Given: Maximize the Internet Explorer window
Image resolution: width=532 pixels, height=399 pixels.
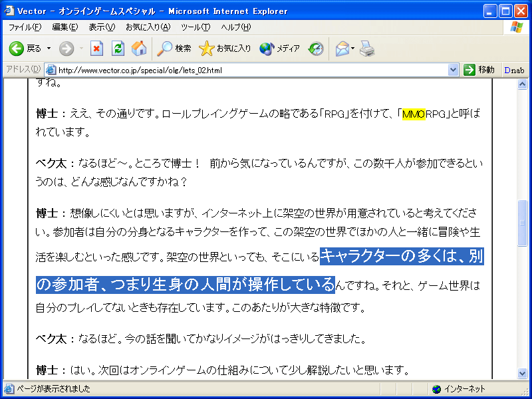Looking at the screenshot, I should pos(505,11).
